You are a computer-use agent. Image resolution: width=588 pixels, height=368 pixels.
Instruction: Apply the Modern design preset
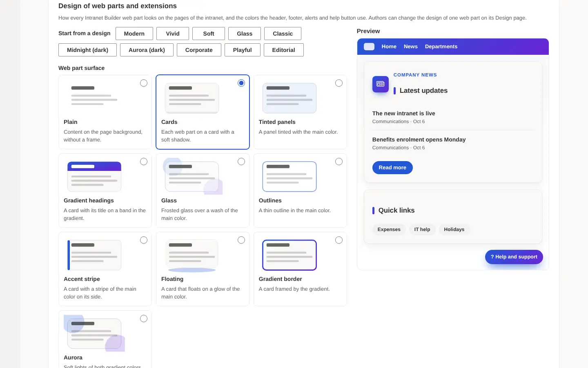coord(134,34)
